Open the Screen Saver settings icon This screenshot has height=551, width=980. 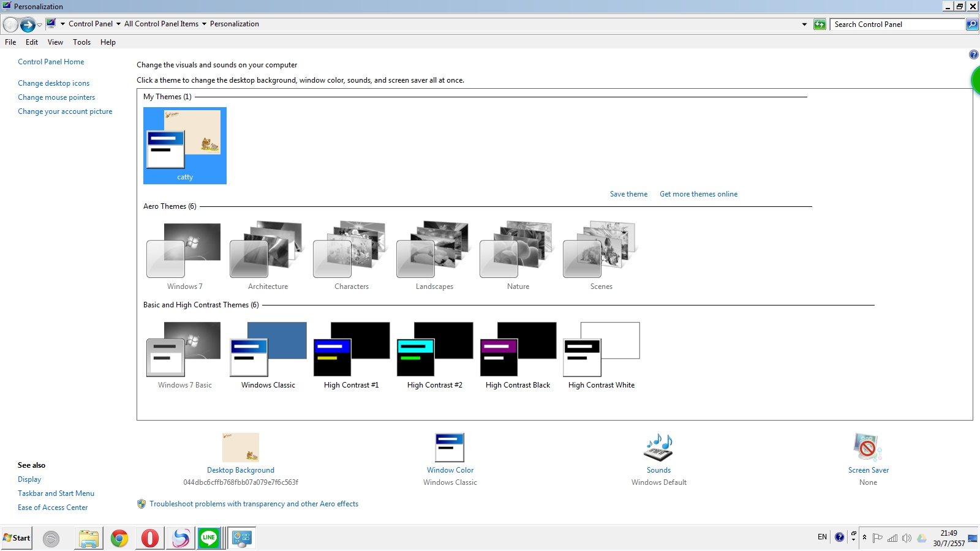(x=868, y=448)
